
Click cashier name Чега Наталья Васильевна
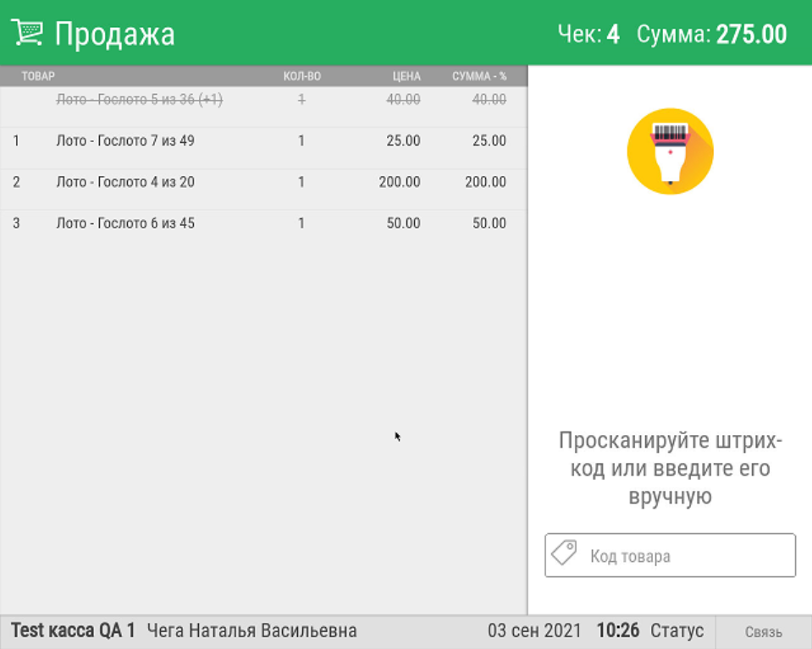(252, 631)
